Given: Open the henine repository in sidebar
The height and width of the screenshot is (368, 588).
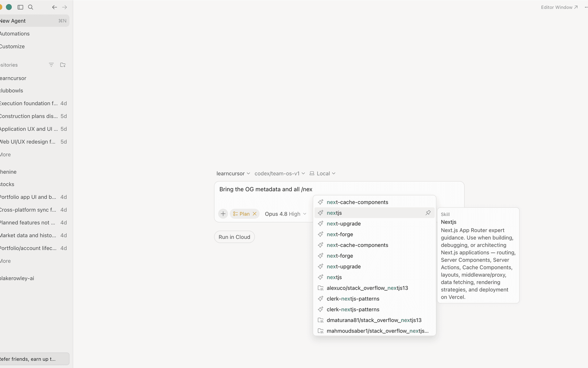Looking at the screenshot, I should (35, 172).
